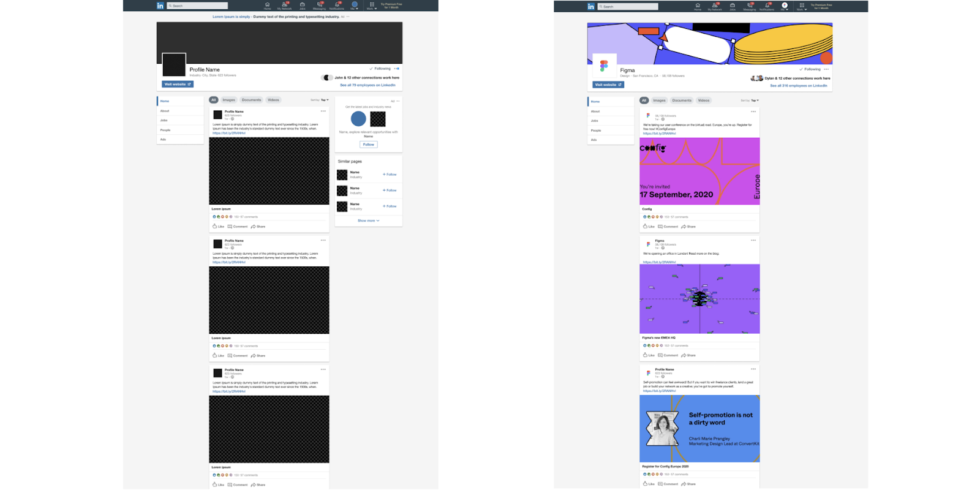Select Ads tab in Profile Name page sidebar
The image size is (980, 490).
click(x=180, y=140)
